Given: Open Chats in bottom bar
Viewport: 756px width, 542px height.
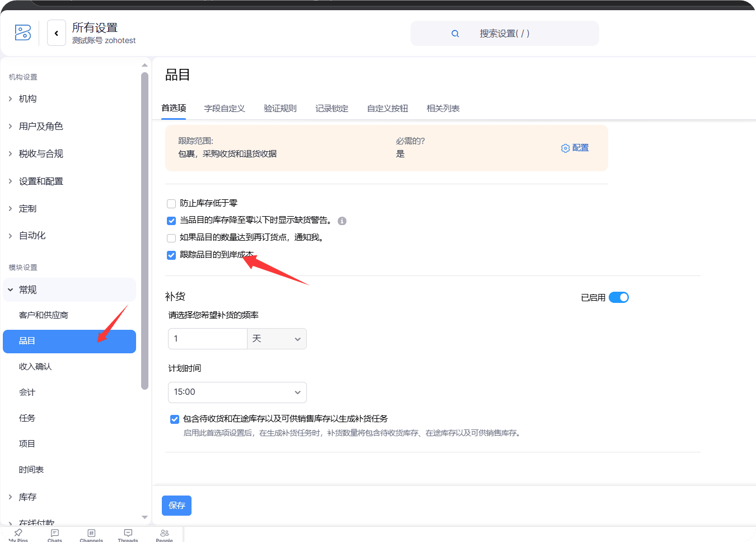Looking at the screenshot, I should pos(55,535).
